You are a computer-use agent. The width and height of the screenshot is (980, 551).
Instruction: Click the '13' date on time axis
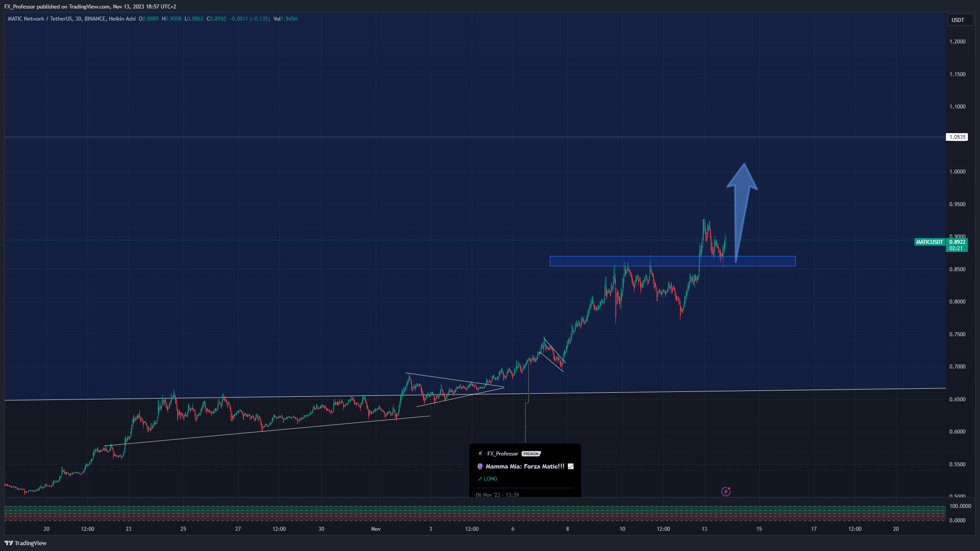coord(705,529)
